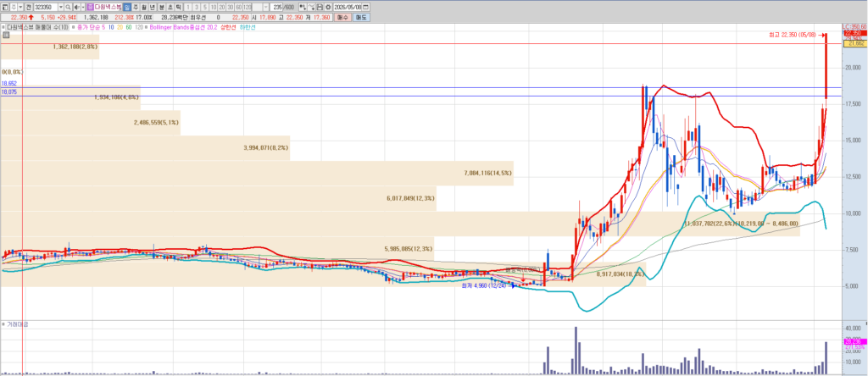Viewport: 868px width, 376px height.
Task: Click the 다원넥스뷰 매물대 수(10) legend label
Action: (38, 27)
